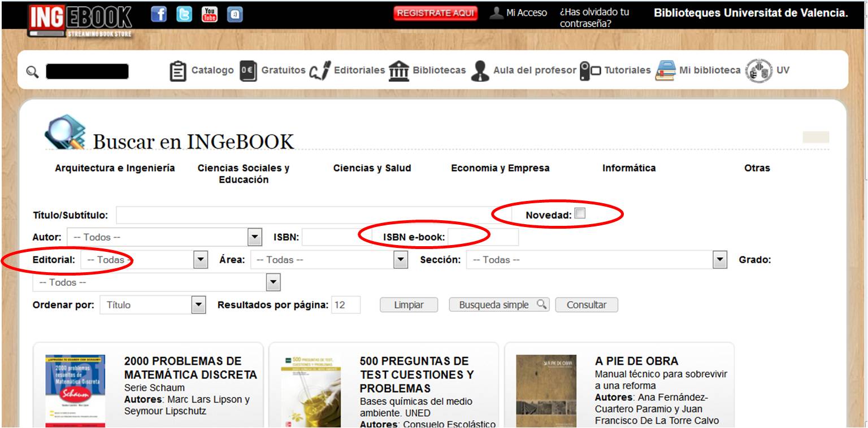Click the REGISTRATE AQUI button
868x428 pixels.
click(436, 14)
